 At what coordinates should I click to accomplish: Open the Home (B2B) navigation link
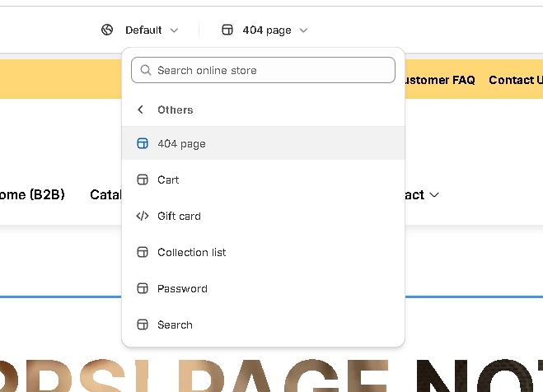[x=31, y=194]
